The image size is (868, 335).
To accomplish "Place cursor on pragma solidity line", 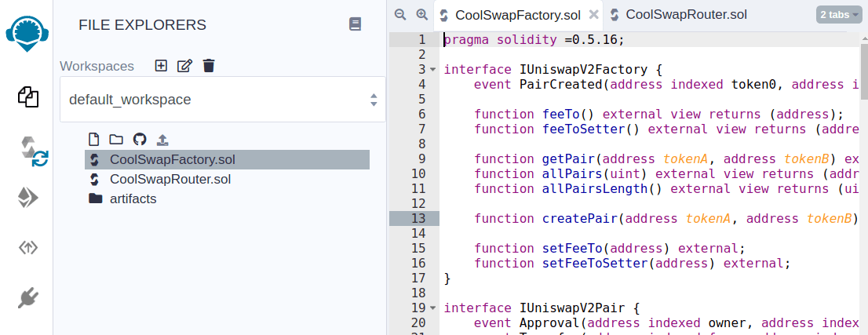I will 534,40.
